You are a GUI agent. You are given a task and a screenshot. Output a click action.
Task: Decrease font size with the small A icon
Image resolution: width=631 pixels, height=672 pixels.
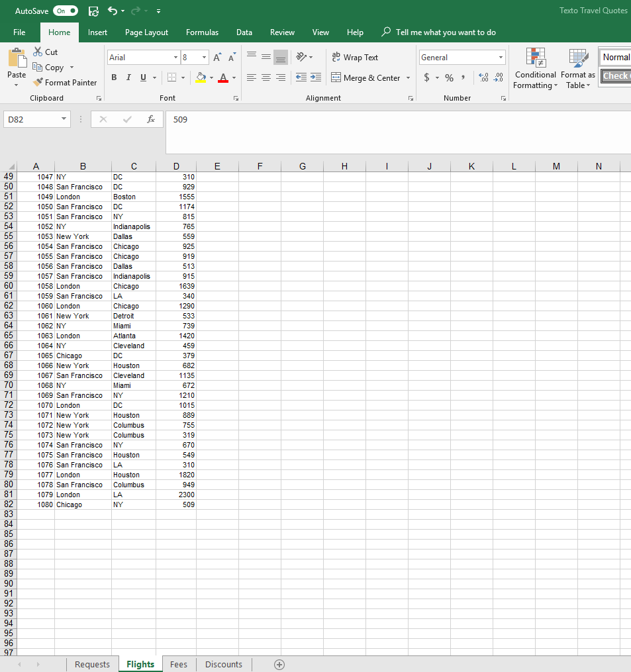point(232,58)
